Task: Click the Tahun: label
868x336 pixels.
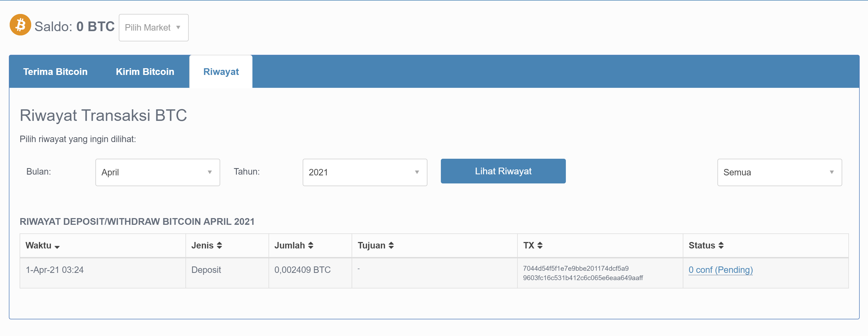Action: coord(247,172)
